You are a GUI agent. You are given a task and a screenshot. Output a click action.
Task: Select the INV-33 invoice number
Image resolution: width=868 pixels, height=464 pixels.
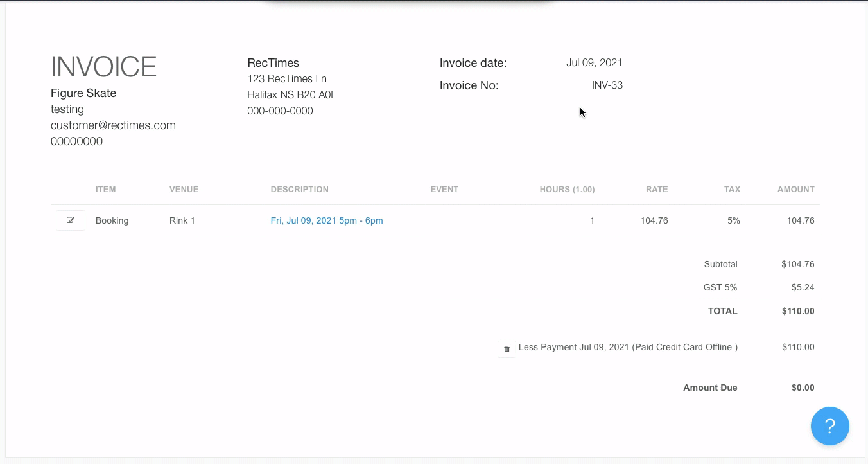[x=607, y=85]
